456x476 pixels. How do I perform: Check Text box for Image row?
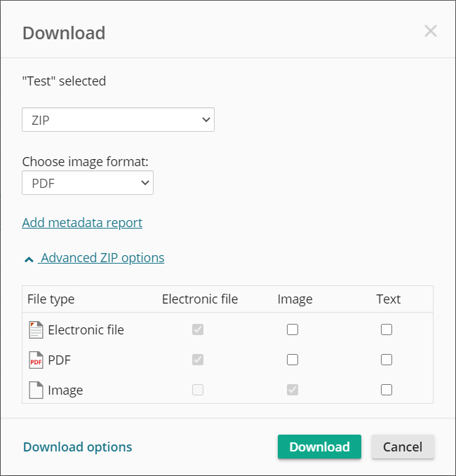[387, 390]
